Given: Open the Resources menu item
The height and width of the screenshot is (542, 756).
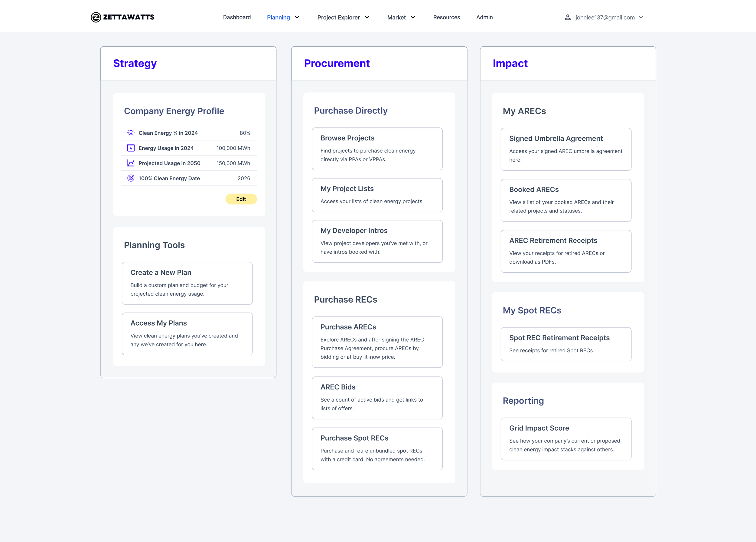Looking at the screenshot, I should 446,17.
